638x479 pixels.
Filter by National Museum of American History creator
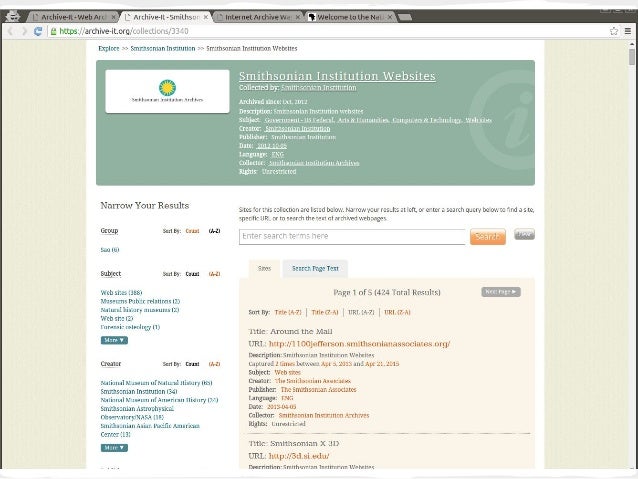160,400
